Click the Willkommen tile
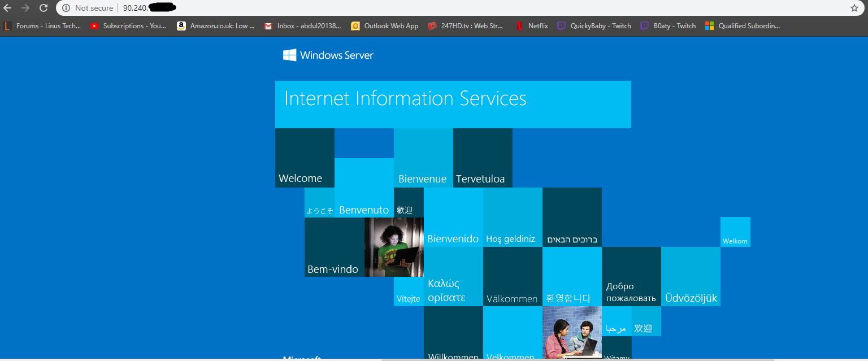Viewport: 868px width, 361px height. tap(453, 333)
